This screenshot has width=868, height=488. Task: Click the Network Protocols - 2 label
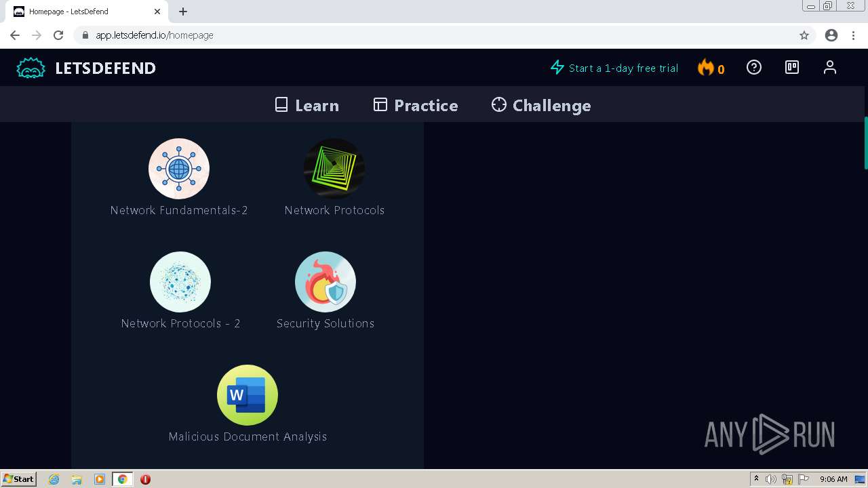click(180, 323)
